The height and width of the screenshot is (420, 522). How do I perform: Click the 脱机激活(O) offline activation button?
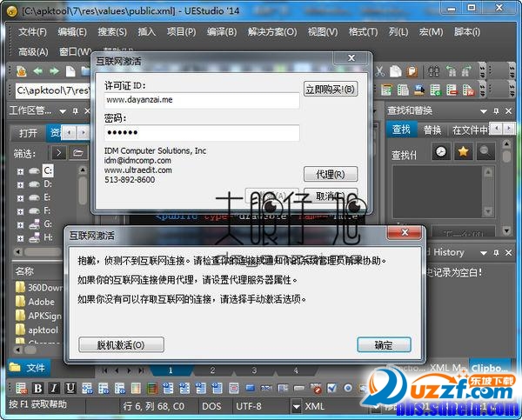pos(121,345)
